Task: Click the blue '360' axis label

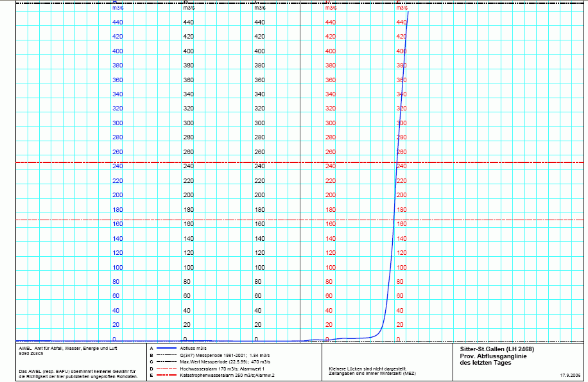Action: (x=117, y=80)
